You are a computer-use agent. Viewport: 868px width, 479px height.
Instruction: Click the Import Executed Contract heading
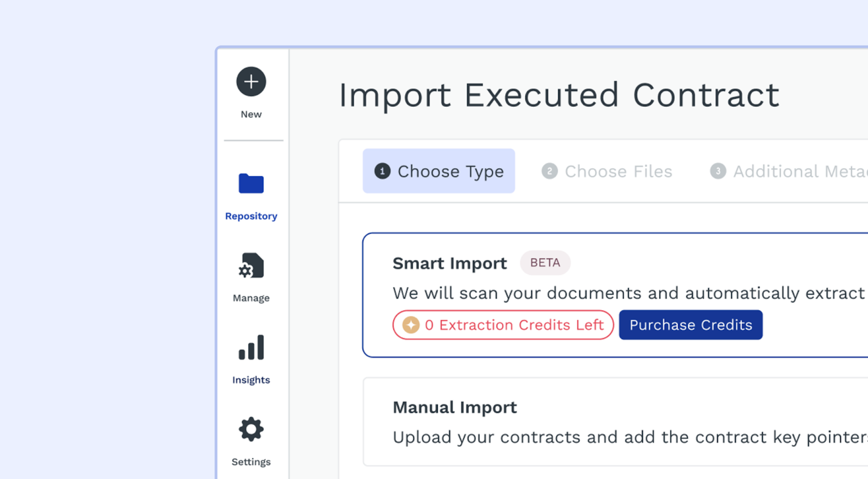(x=559, y=95)
